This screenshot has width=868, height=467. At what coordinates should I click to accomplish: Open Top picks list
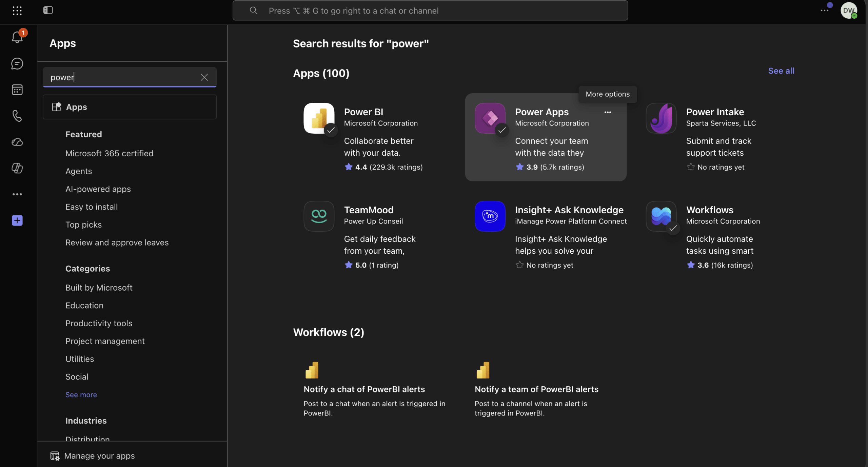pyautogui.click(x=83, y=225)
